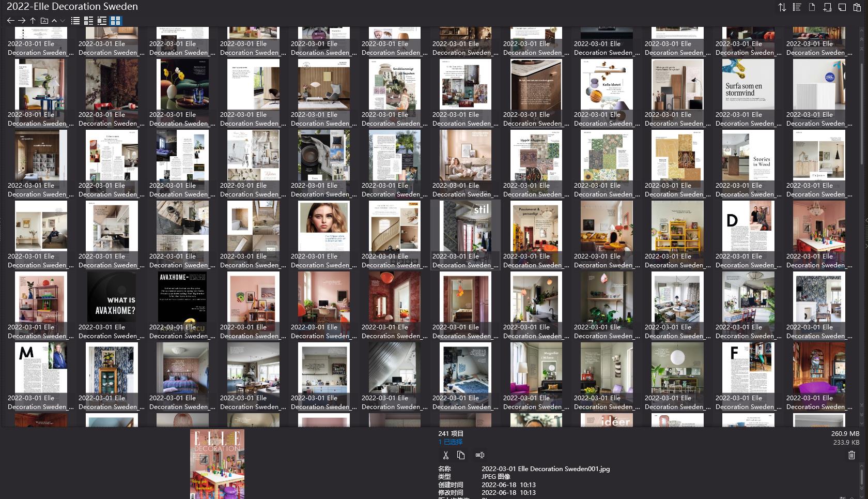This screenshot has width=868, height=499.
Task: Click the back navigation arrow
Action: coord(10,21)
